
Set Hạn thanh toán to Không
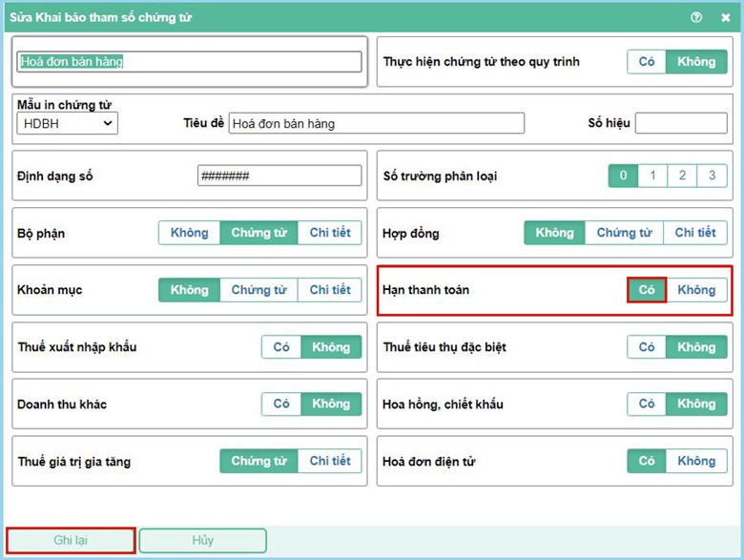click(696, 290)
